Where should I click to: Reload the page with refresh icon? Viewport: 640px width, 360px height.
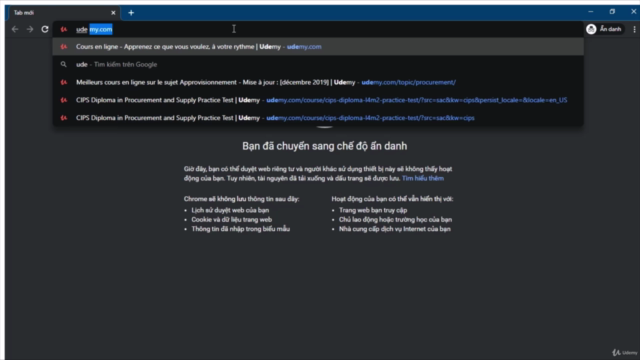[45, 29]
